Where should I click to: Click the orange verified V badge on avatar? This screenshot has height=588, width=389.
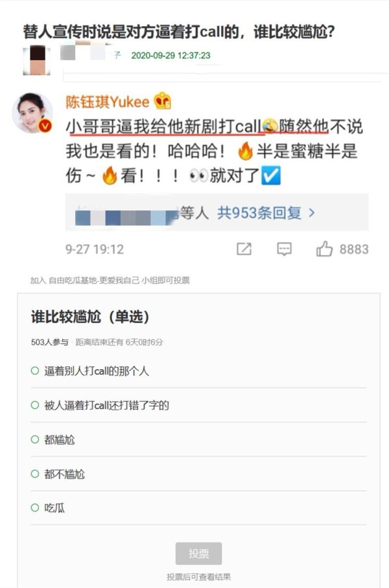pyautogui.click(x=45, y=126)
